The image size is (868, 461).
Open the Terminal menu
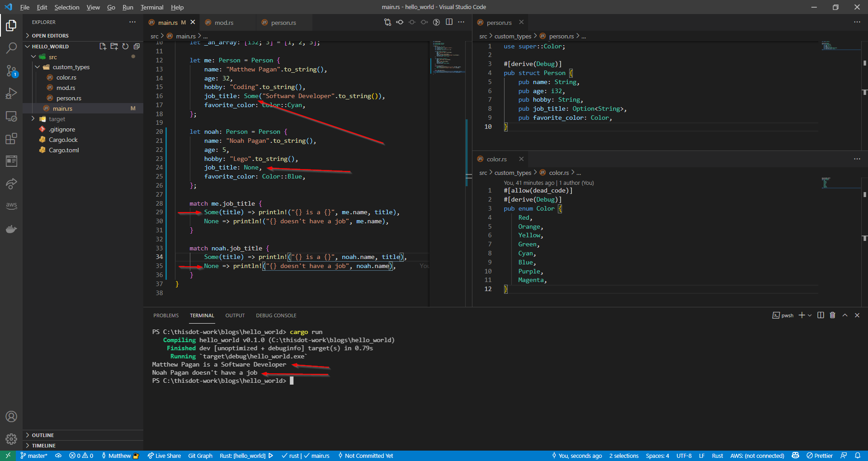click(x=152, y=7)
